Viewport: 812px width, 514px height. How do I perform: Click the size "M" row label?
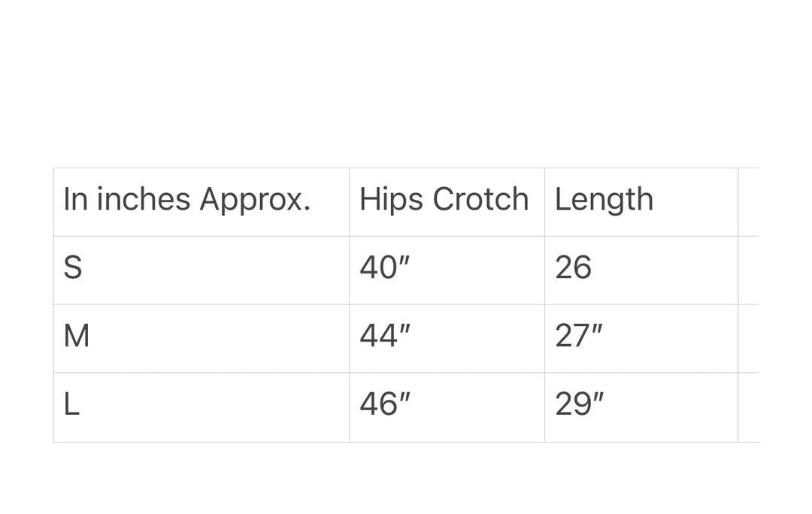pos(77,336)
